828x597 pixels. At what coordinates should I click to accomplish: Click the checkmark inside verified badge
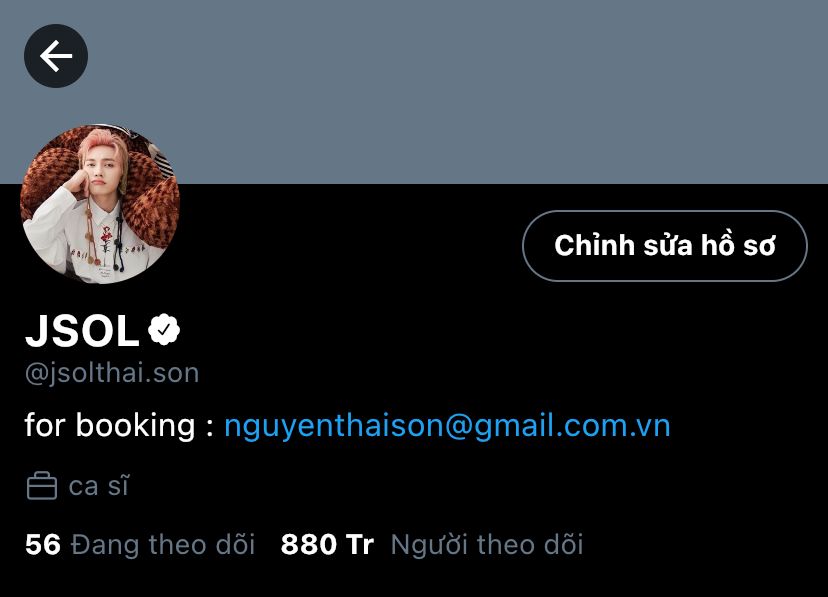click(164, 330)
